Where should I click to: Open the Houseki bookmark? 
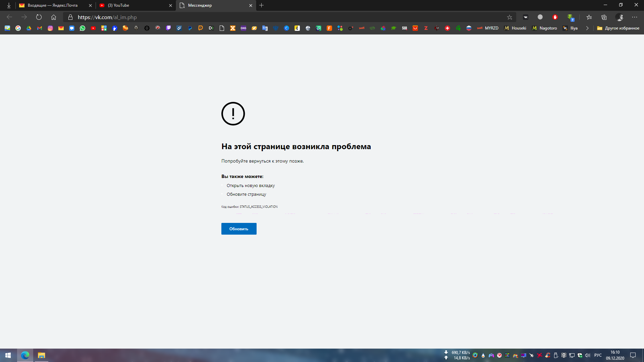(515, 28)
